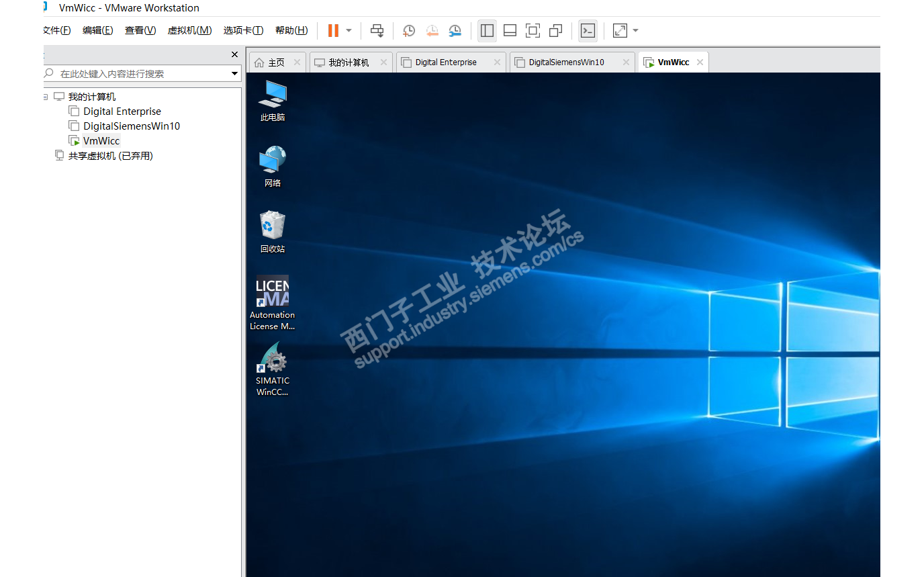Close the 我的计算机 tab
The width and height of the screenshot is (924, 577).
tap(383, 62)
